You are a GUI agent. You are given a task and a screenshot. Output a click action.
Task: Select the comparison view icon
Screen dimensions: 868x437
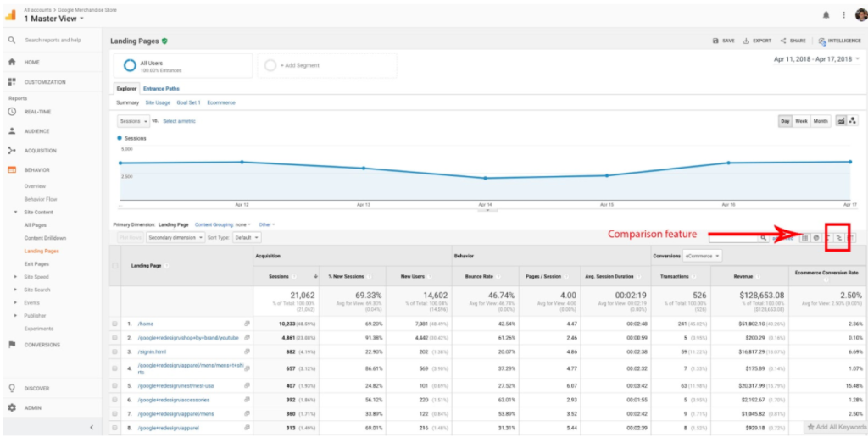(837, 238)
